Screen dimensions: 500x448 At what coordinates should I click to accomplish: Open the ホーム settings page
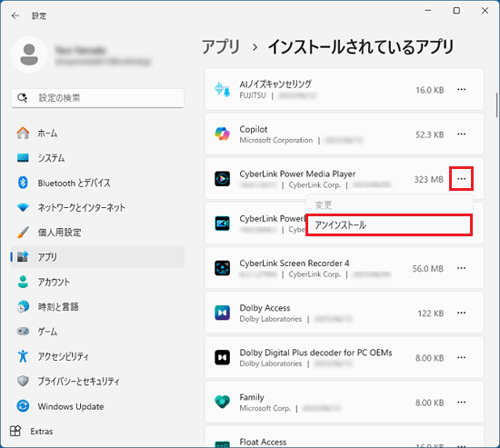tap(97, 133)
